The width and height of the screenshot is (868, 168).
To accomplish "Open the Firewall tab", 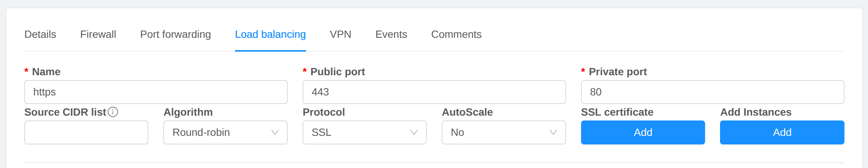I will coord(98,34).
